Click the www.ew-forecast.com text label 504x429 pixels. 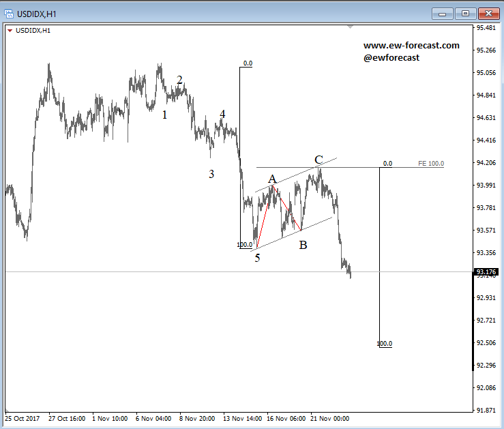click(x=411, y=46)
